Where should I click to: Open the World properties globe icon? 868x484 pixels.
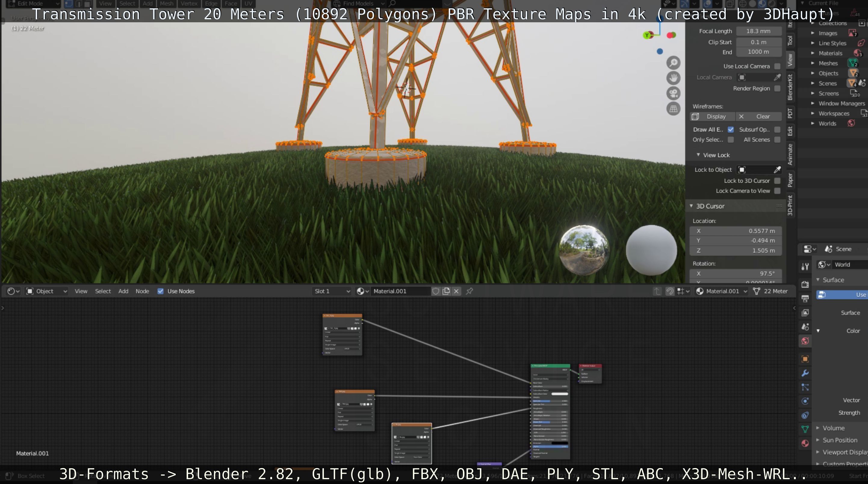point(805,341)
